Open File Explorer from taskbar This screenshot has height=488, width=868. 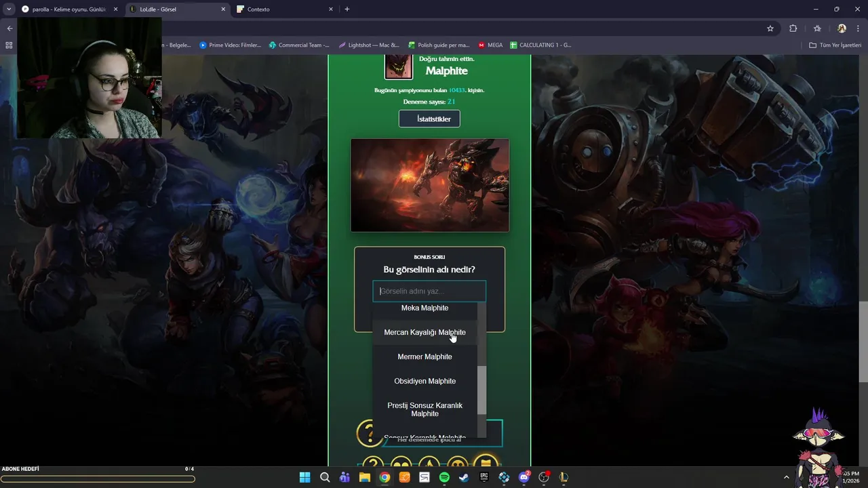tap(364, 477)
